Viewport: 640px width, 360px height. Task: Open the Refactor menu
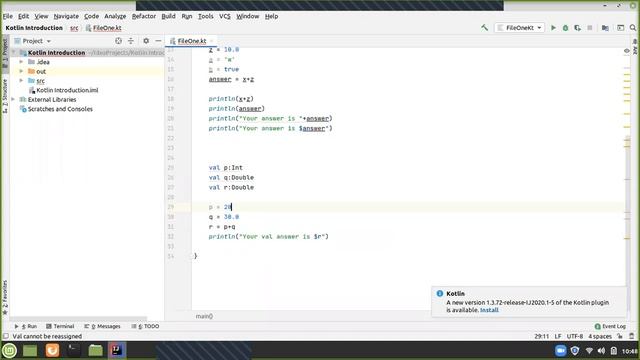[x=144, y=16]
